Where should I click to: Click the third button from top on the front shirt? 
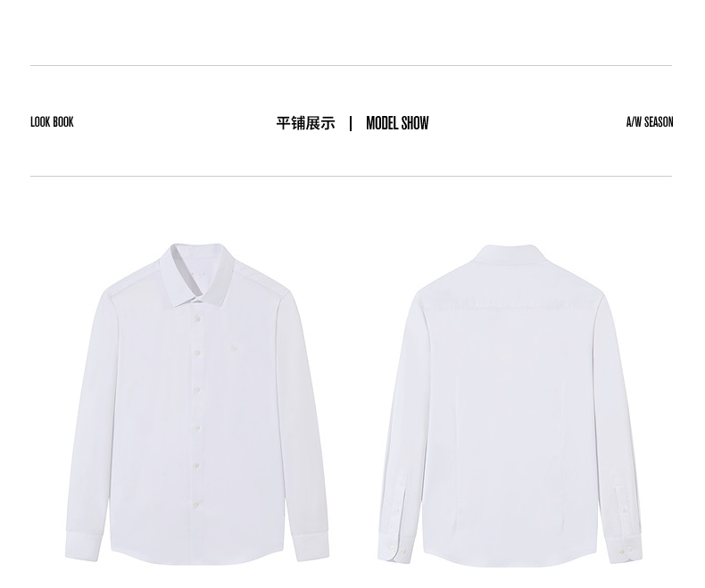(x=197, y=391)
